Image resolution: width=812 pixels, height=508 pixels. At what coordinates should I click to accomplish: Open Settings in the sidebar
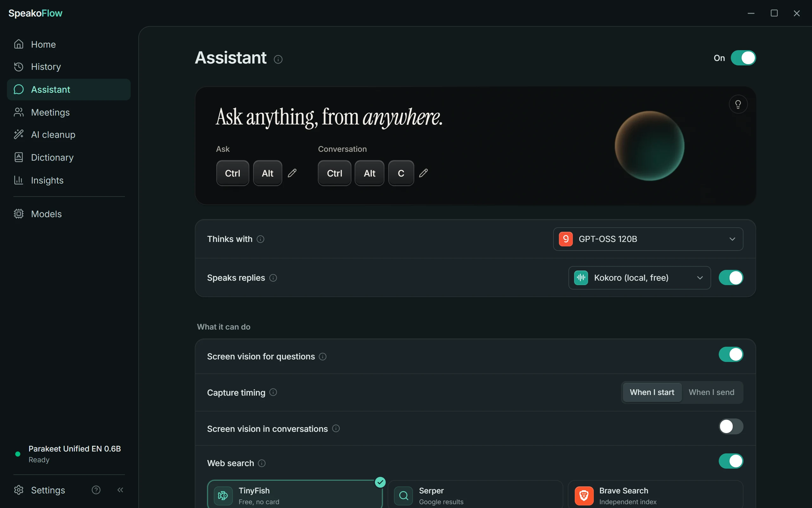tap(40, 490)
